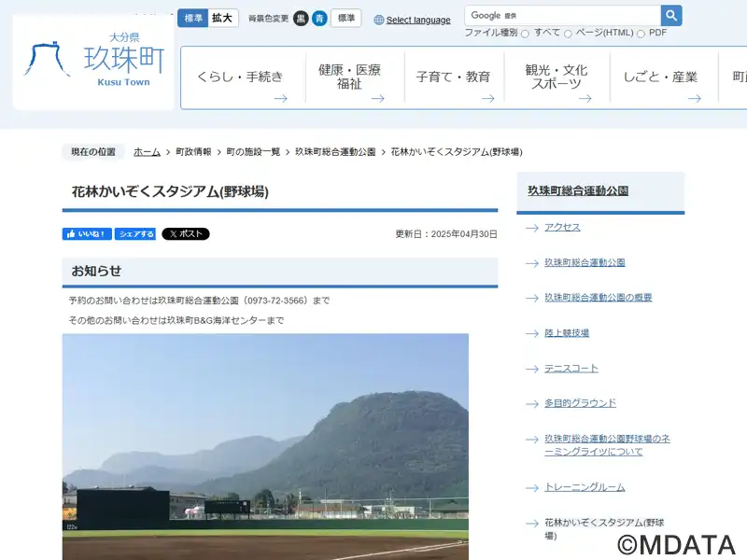Open the Select language menu
The width and height of the screenshot is (747, 560).
(417, 20)
